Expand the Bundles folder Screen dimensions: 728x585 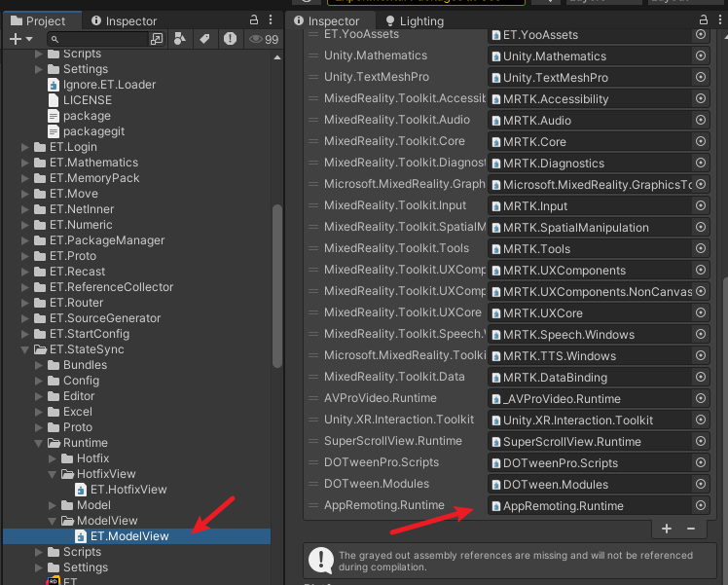pos(39,365)
